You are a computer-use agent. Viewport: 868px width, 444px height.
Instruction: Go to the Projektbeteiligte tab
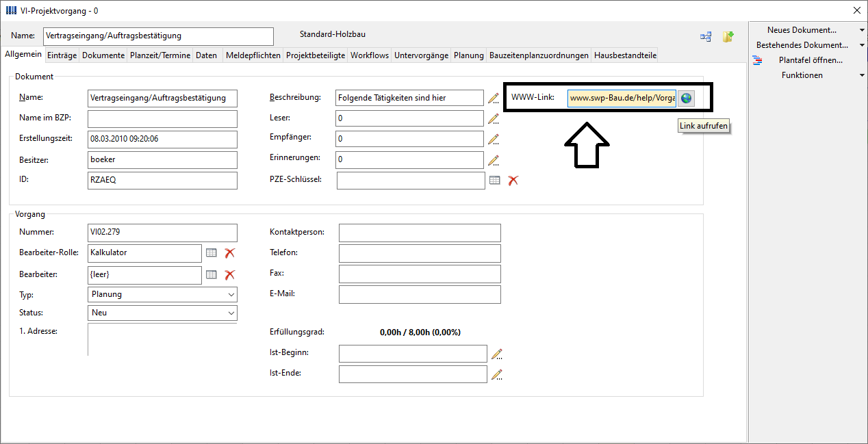[316, 55]
